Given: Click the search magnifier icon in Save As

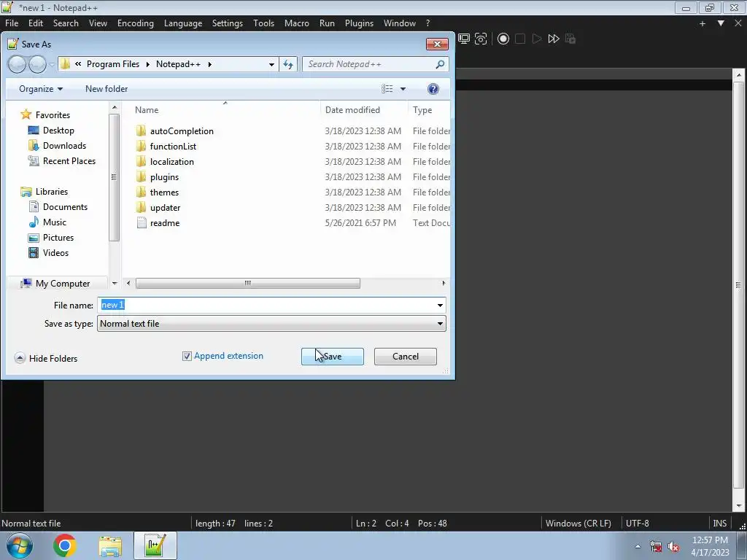Looking at the screenshot, I should (x=440, y=64).
